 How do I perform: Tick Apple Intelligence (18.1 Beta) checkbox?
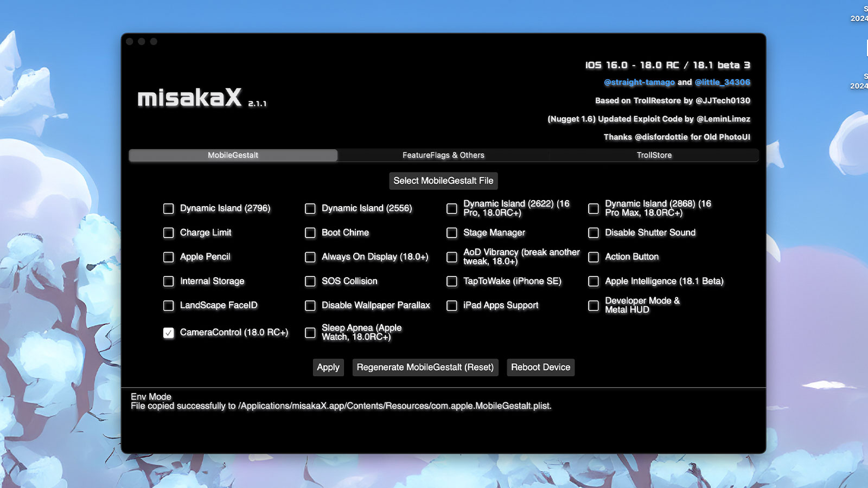(x=593, y=281)
